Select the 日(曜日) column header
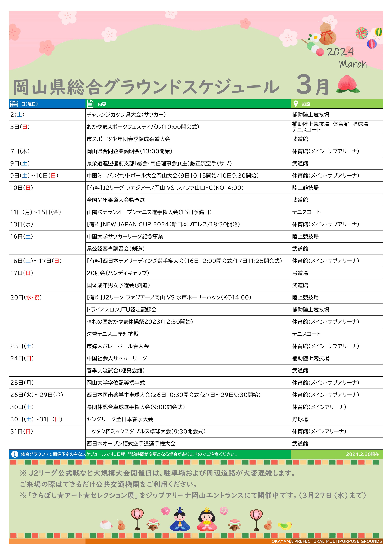Viewport: 392px width, 555px height. [x=47, y=104]
